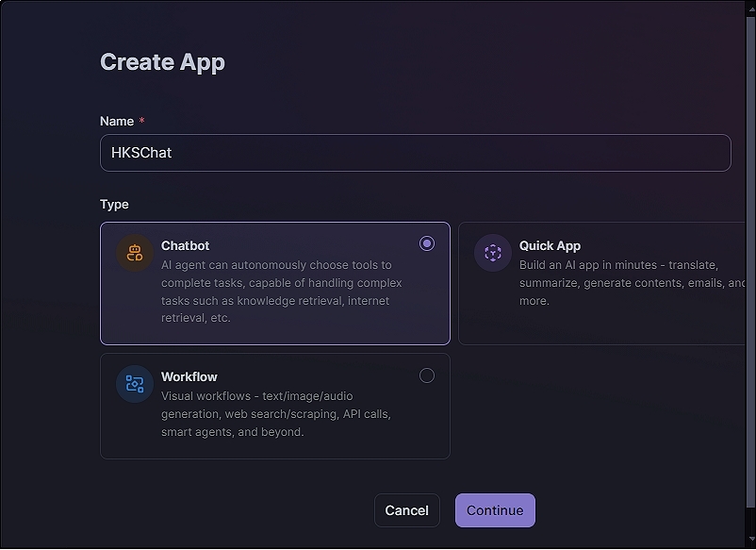Screen dimensions: 756x550
Task: Click the purple icon on the Quick App card
Action: pyautogui.click(x=492, y=252)
